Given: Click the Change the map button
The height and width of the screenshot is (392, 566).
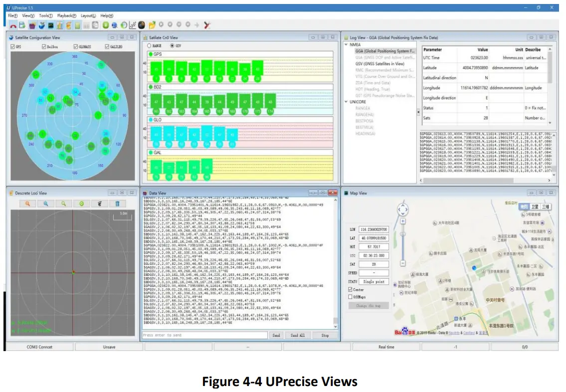Looking at the screenshot, I should (369, 305).
